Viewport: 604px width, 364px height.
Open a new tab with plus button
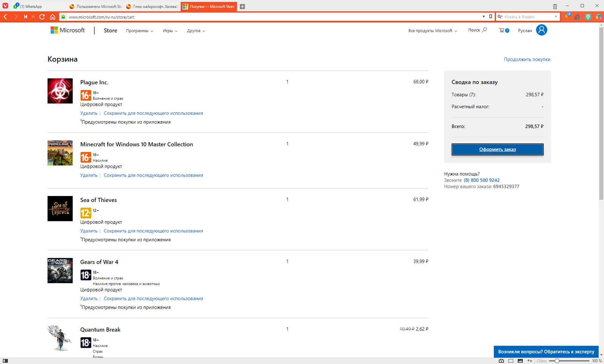coord(242,6)
